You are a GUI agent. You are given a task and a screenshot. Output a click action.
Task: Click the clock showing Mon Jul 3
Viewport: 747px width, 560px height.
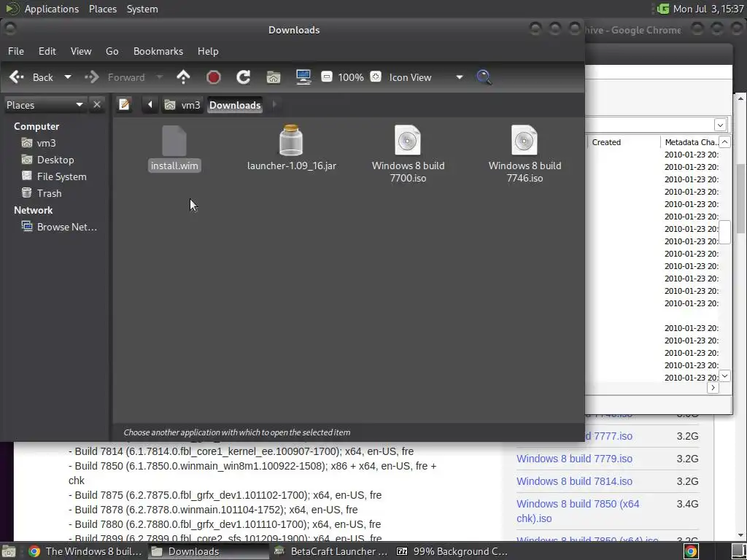pyautogui.click(x=708, y=9)
